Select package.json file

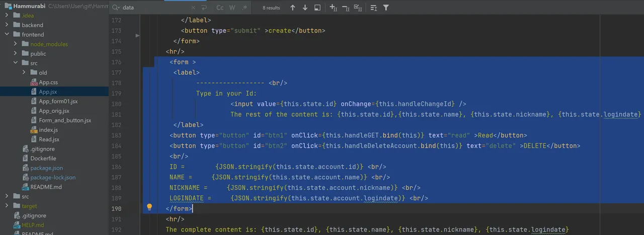click(46, 168)
